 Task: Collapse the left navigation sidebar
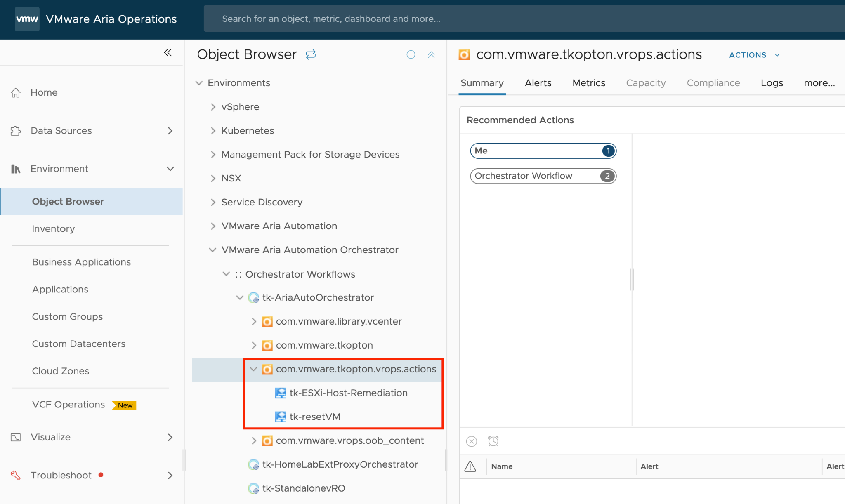[168, 52]
